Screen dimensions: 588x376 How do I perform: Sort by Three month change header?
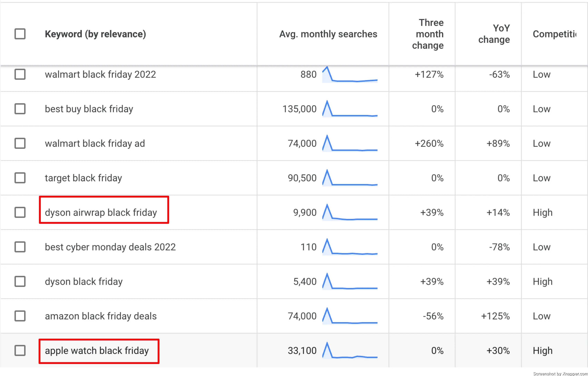(x=428, y=34)
